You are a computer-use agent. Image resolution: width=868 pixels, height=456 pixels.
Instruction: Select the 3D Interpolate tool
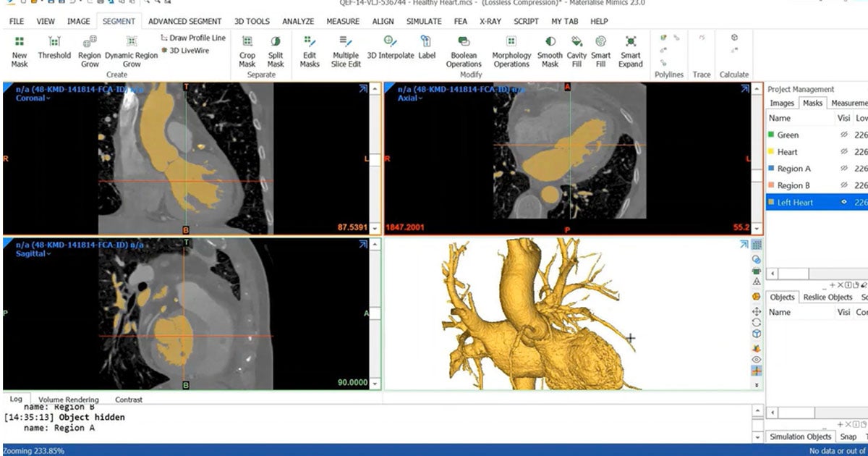[391, 49]
